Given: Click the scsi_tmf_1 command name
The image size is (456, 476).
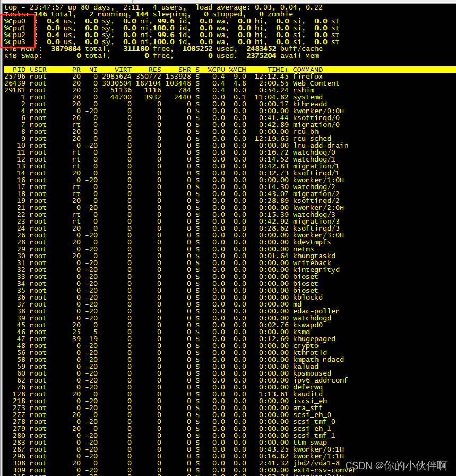Looking at the screenshot, I should tap(314, 436).
